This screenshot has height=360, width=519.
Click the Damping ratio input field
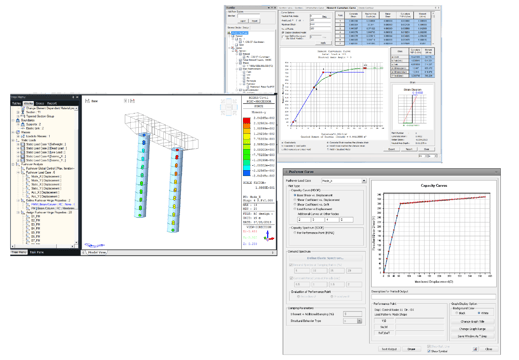(x=352, y=314)
